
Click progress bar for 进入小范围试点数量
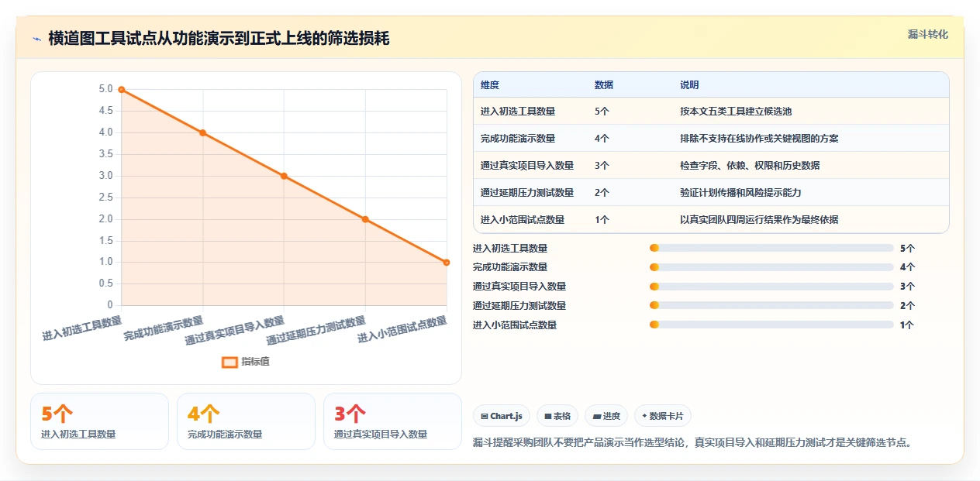coord(771,325)
